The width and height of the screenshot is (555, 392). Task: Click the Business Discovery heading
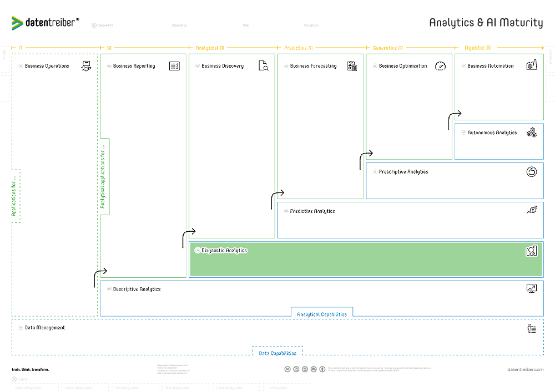(223, 66)
